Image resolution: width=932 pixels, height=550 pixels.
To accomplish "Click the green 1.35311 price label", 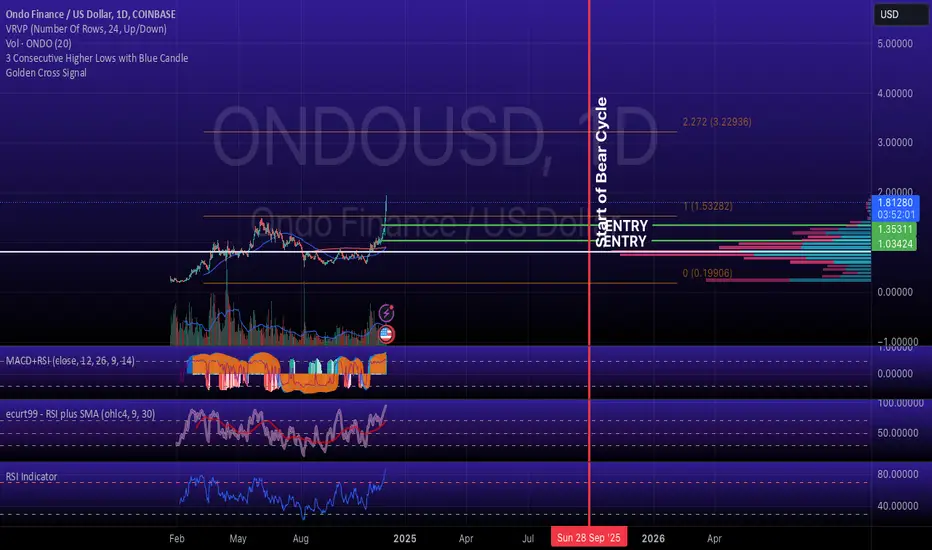I will pos(895,229).
